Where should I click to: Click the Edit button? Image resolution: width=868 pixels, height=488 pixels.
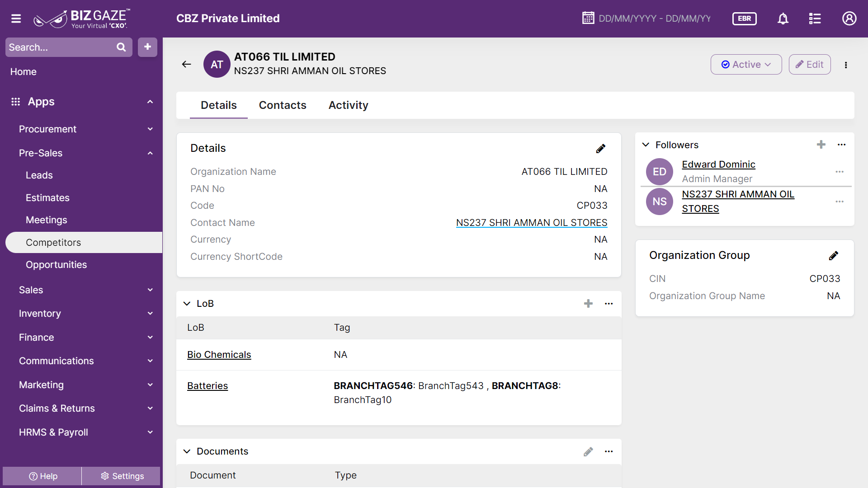click(x=809, y=64)
